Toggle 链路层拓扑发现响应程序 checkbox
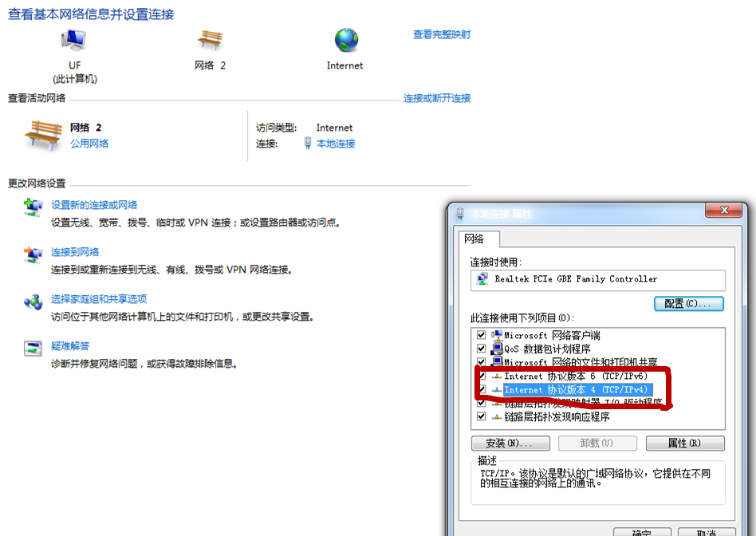 [x=481, y=416]
